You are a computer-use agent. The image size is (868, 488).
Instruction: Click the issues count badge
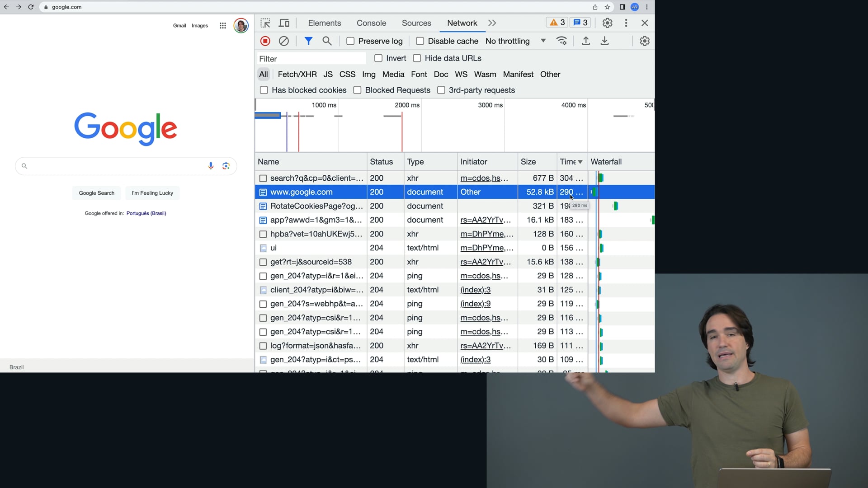pyautogui.click(x=580, y=23)
